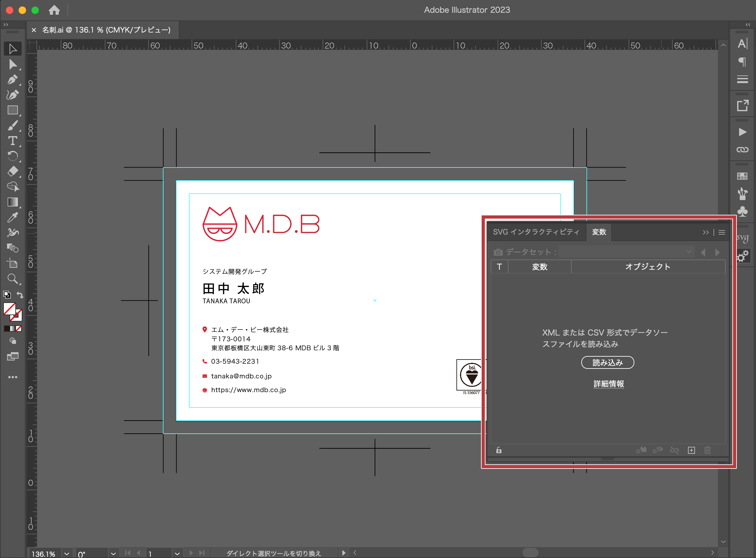The width and height of the screenshot is (756, 558).
Task: Select the Eraser tool
Action: [13, 171]
